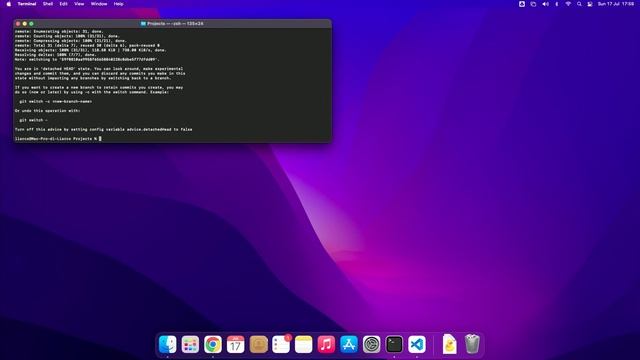Click the 'git switch -' output line
Viewport: 640px width, 360px height.
(33, 120)
